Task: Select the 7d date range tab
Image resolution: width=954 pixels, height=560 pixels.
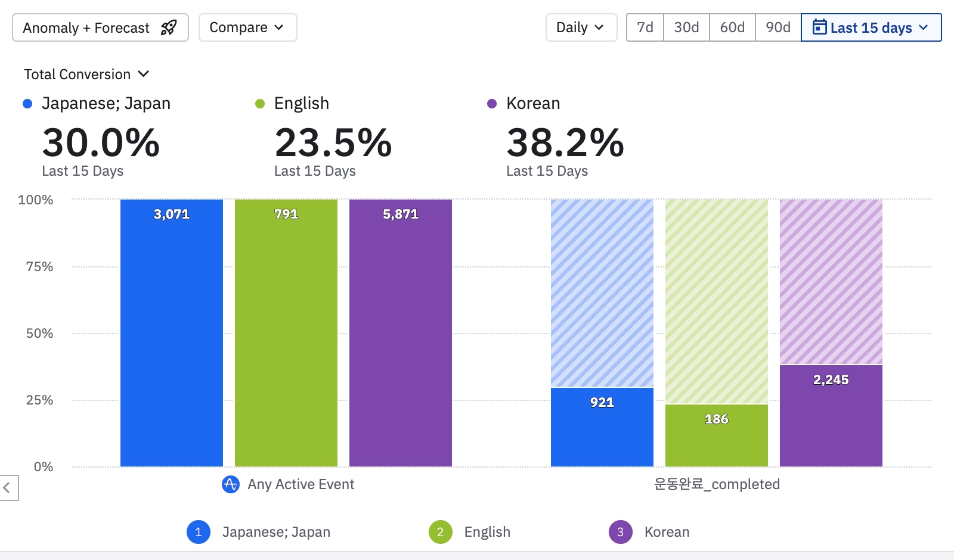Action: [x=645, y=27]
